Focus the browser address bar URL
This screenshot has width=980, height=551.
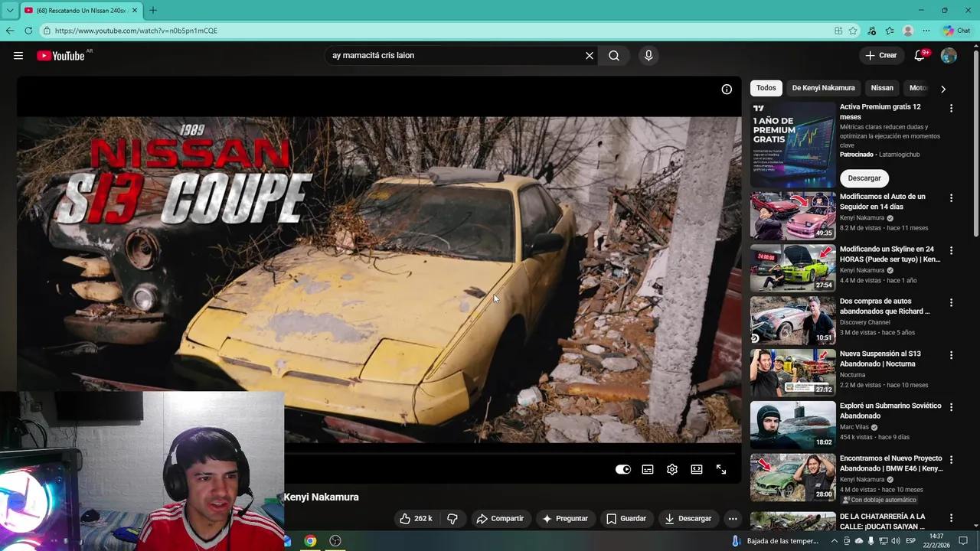click(136, 31)
